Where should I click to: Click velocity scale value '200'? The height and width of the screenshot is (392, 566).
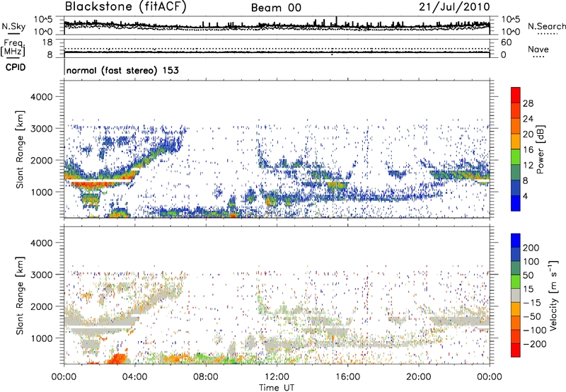point(531,248)
